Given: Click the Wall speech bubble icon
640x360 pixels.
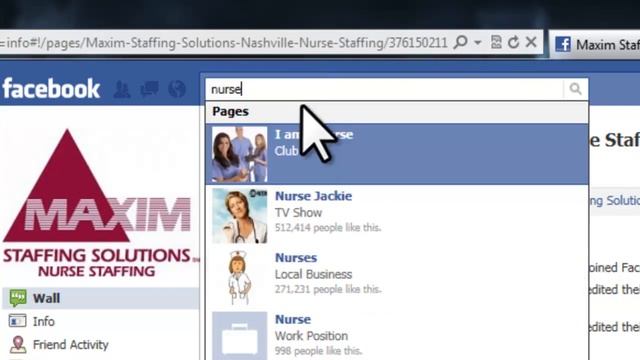Looking at the screenshot, I should [x=18, y=298].
